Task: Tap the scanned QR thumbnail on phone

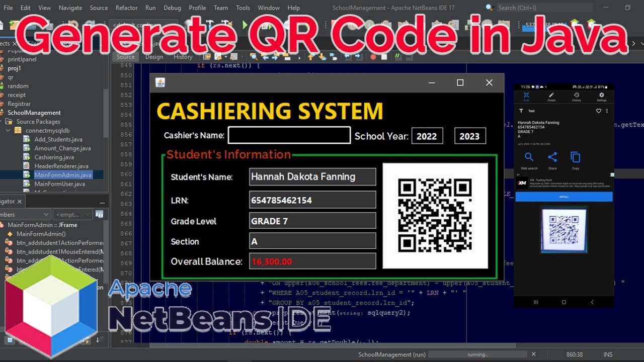Action: tap(564, 230)
